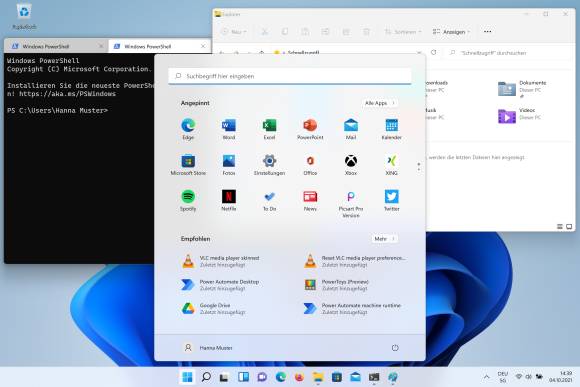
Task: Open Edge from pinned apps
Action: [x=188, y=129]
